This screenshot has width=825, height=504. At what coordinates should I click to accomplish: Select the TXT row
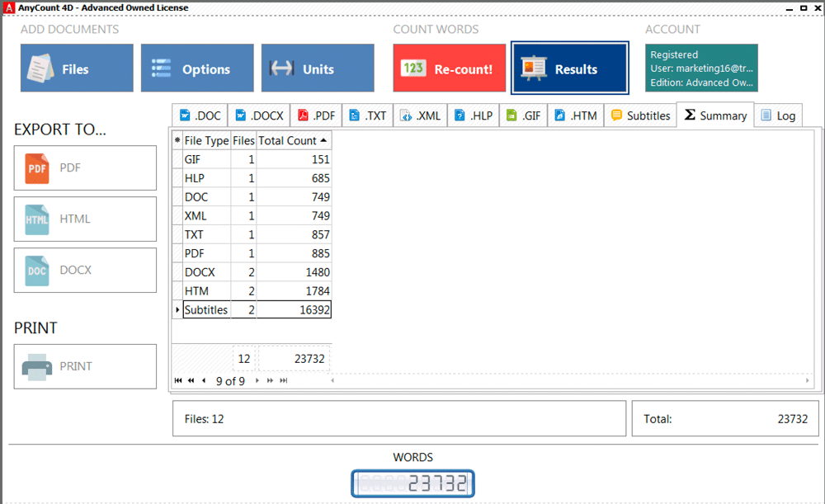click(x=252, y=234)
